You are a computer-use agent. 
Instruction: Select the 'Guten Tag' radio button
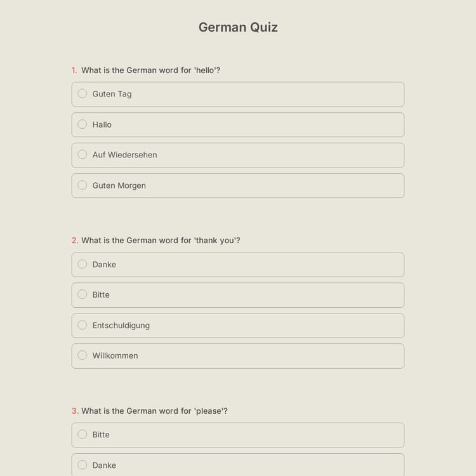point(83,94)
